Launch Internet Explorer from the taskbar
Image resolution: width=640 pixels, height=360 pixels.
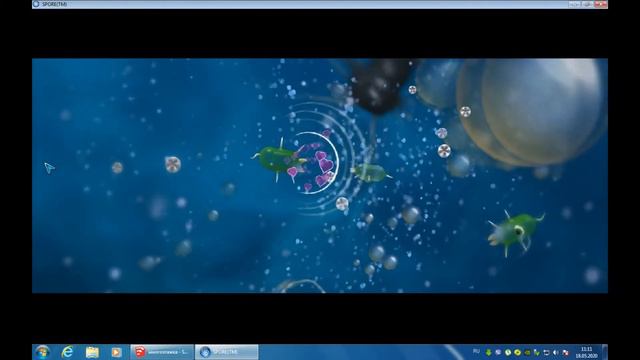point(67,352)
